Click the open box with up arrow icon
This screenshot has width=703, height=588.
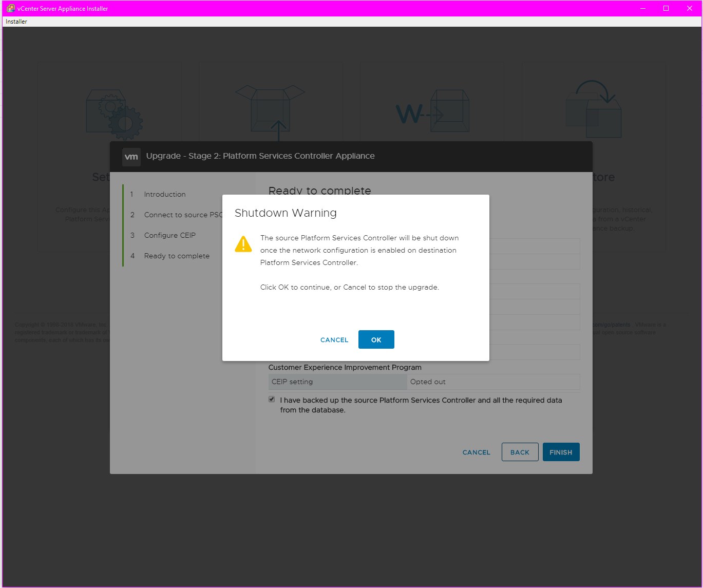pyautogui.click(x=270, y=113)
